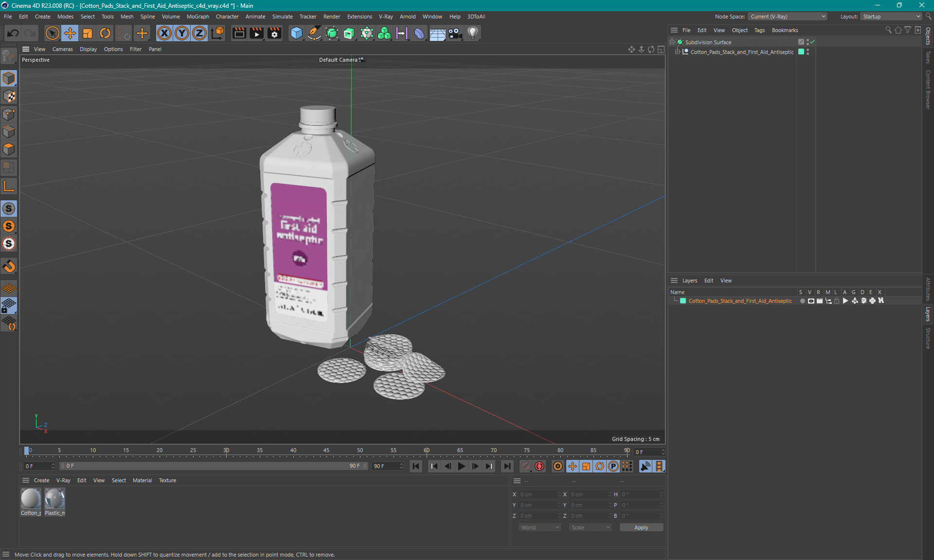Image resolution: width=934 pixels, height=560 pixels.
Task: Select the Plastic material thumbnail
Action: tap(54, 499)
